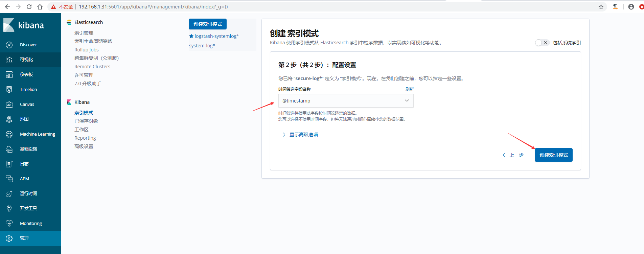This screenshot has height=254, width=644.
Task: Click the default star on logstash-systemlog*
Action: point(191,36)
